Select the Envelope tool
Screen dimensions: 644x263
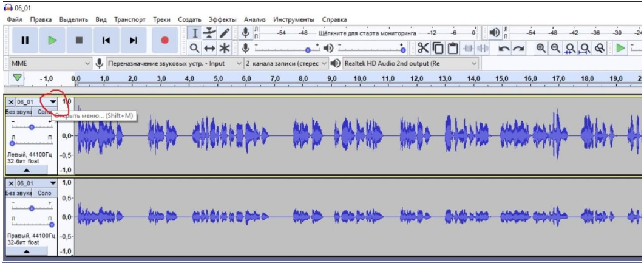pos(210,33)
